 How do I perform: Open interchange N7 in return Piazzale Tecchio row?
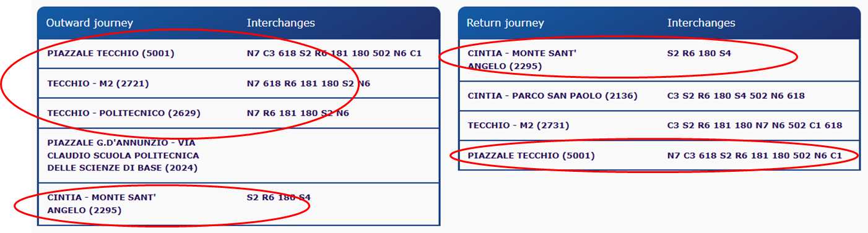[x=674, y=155]
